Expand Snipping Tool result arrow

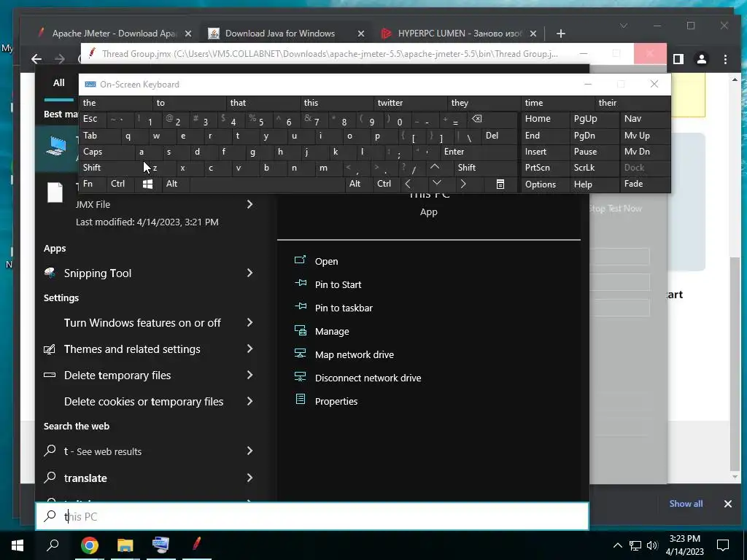point(249,273)
